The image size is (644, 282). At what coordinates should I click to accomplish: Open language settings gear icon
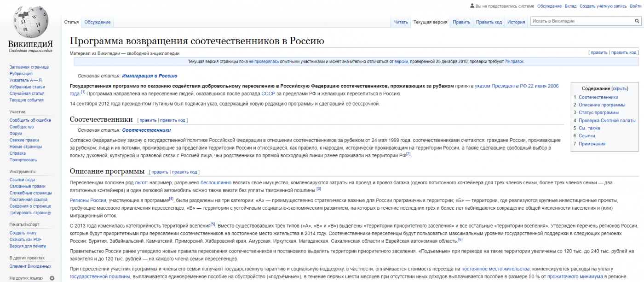[x=52, y=278]
